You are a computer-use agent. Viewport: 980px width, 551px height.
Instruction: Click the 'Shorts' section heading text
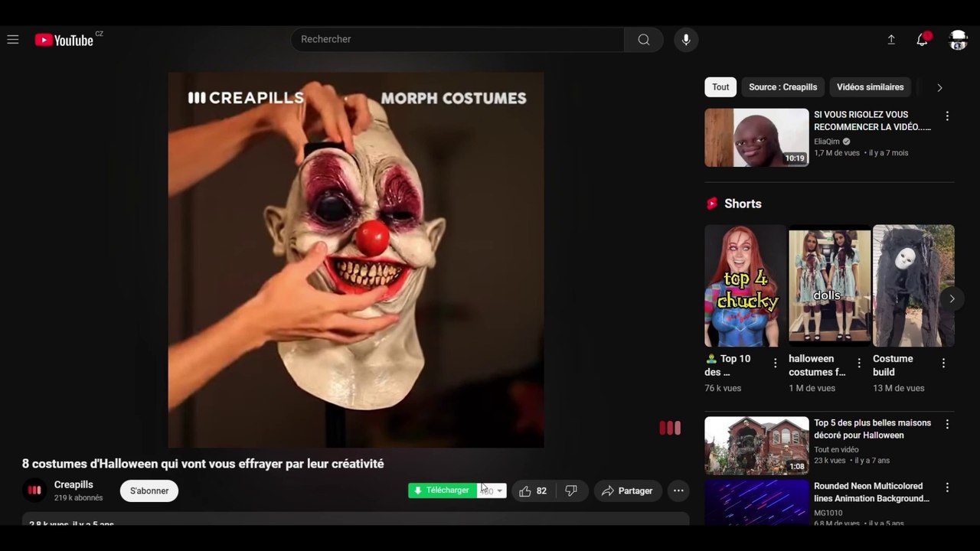(x=743, y=204)
